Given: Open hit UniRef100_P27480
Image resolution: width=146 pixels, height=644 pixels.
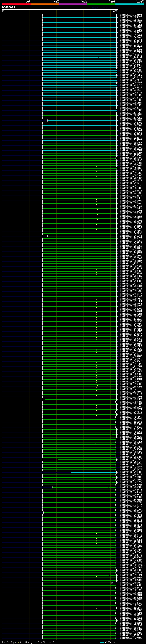Looking at the screenshot, I should click(x=131, y=67).
